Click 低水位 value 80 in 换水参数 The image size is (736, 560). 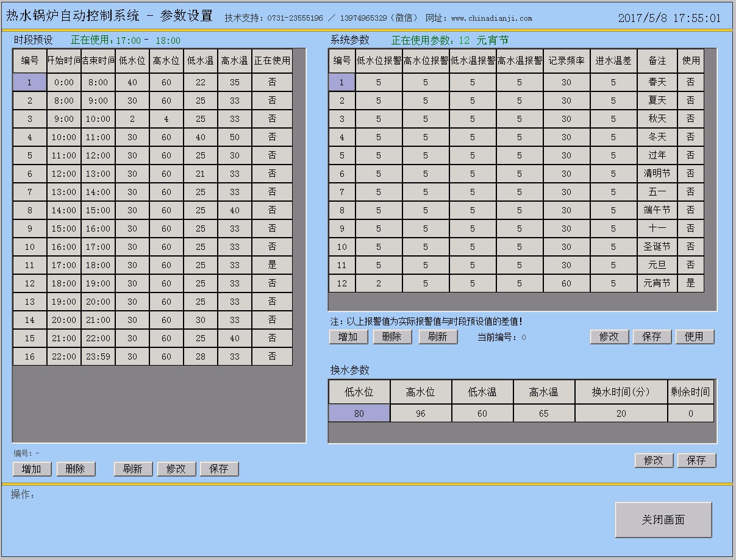(x=359, y=413)
